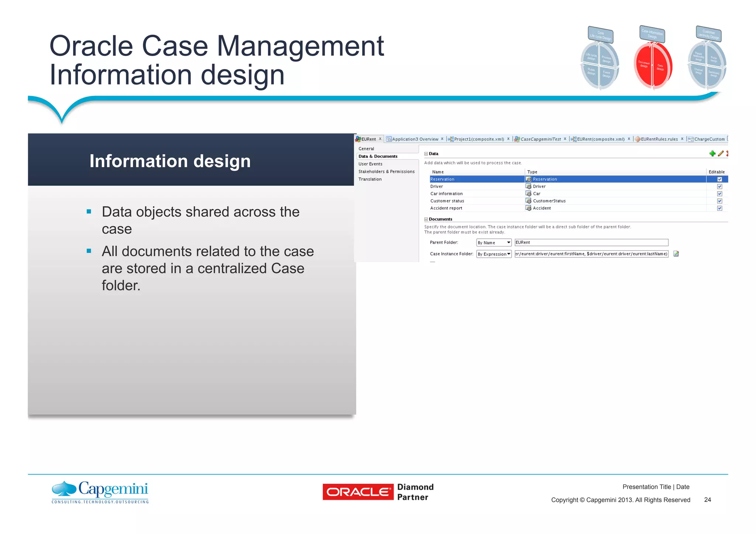The height and width of the screenshot is (534, 756).
Task: Select the Customer status name row
Action: point(477,201)
